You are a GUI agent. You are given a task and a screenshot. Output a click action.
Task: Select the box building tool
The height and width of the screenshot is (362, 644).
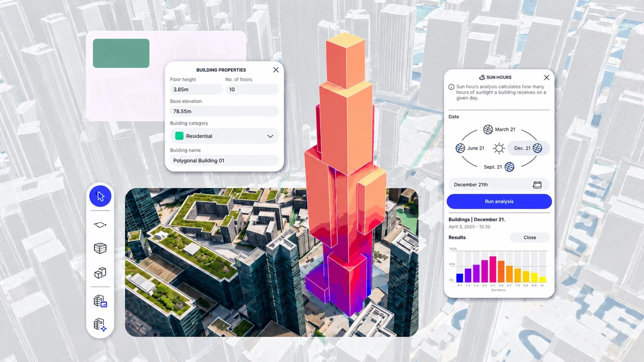[x=100, y=248]
